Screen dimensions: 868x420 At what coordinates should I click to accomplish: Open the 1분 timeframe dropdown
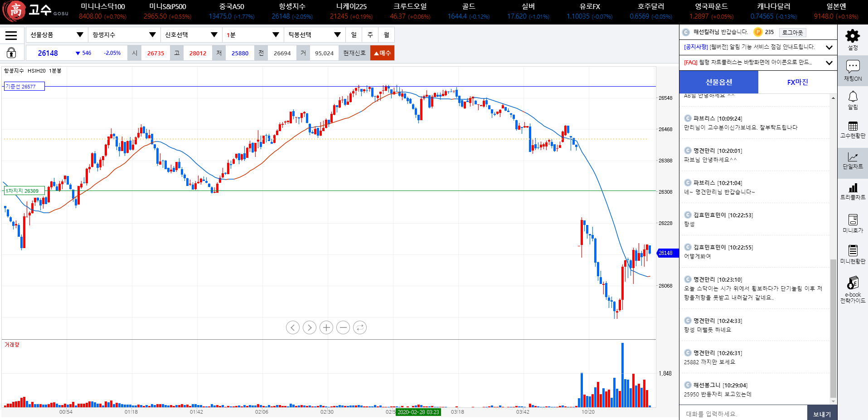(253, 35)
